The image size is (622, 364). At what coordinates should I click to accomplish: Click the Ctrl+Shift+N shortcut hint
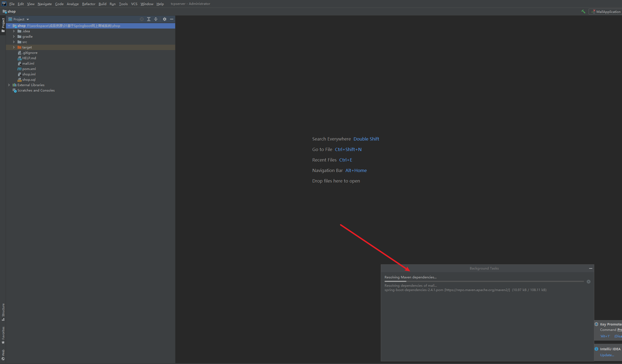coord(348,149)
